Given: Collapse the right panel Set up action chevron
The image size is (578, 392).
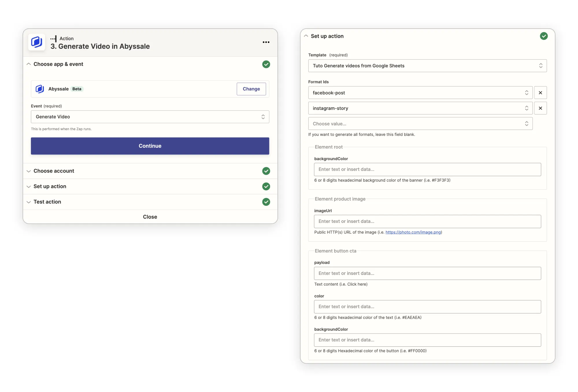Looking at the screenshot, I should pyautogui.click(x=306, y=36).
